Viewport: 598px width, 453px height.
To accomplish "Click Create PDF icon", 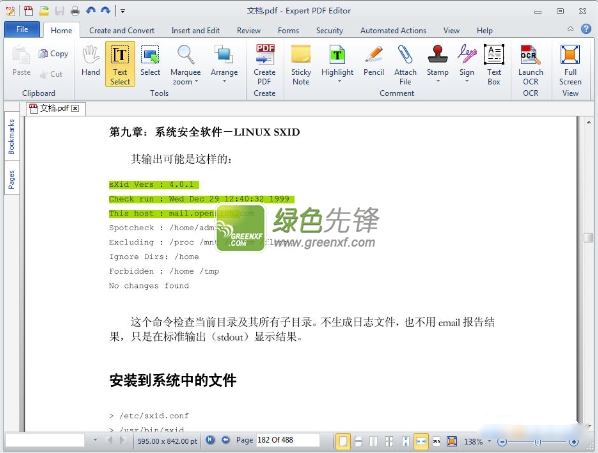I will click(x=264, y=54).
